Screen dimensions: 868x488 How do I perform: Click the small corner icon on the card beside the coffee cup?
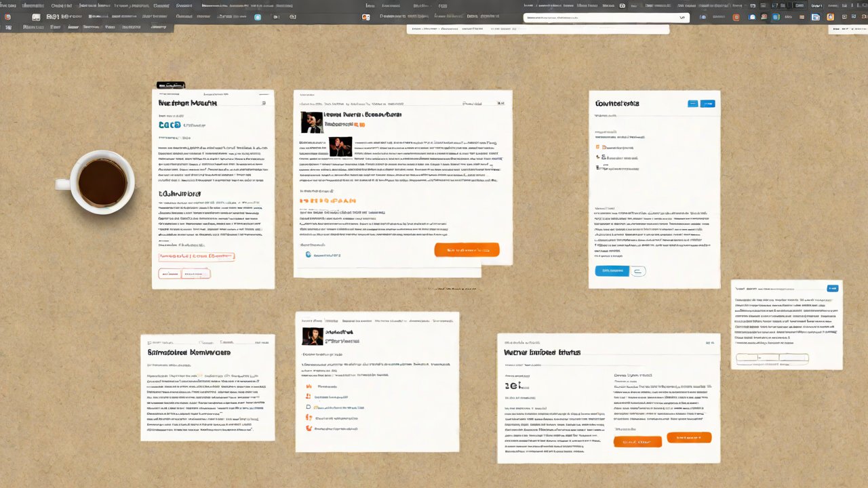click(263, 103)
